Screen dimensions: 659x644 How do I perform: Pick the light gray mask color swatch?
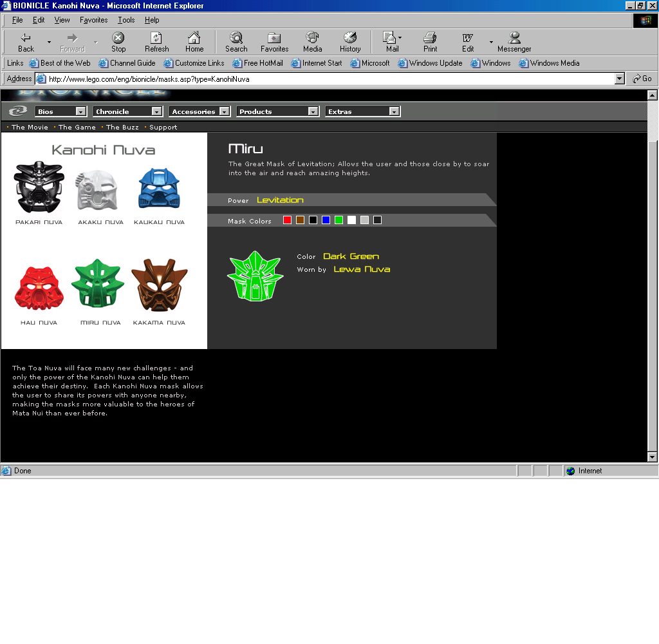click(364, 220)
